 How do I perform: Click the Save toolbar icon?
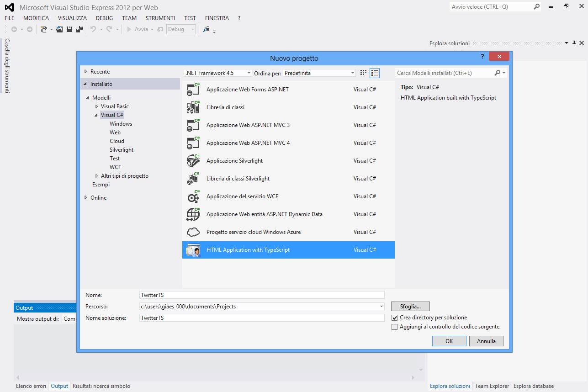[x=69, y=29]
